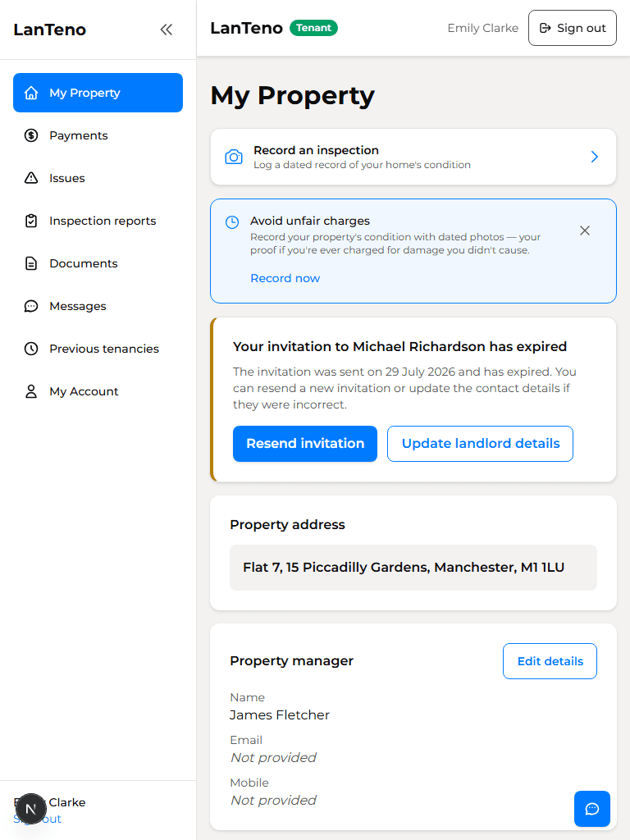Click the LanTeno logo in the sidebar

coord(50,30)
